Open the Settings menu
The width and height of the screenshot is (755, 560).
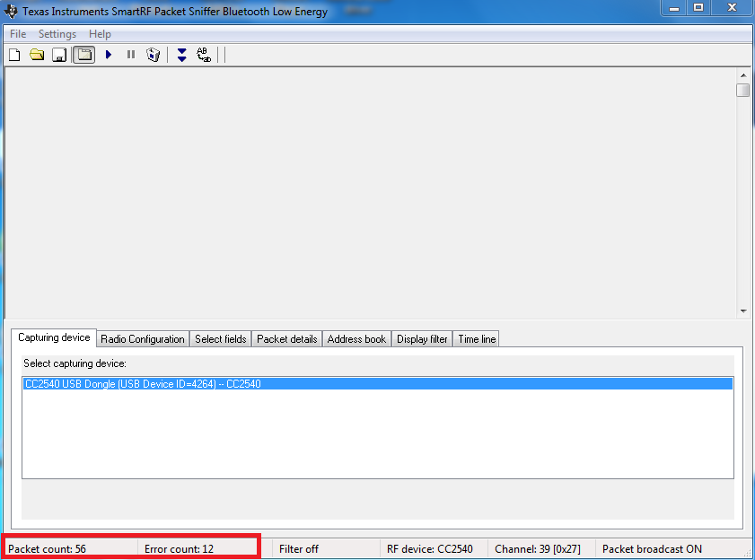pyautogui.click(x=57, y=34)
